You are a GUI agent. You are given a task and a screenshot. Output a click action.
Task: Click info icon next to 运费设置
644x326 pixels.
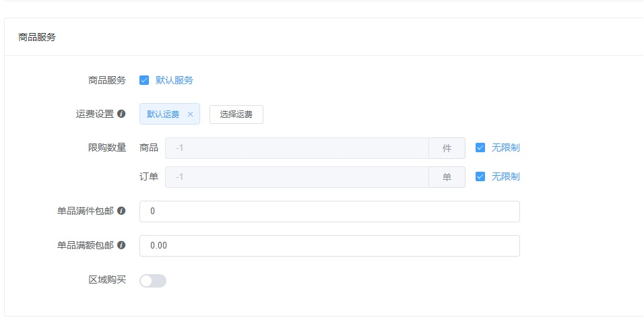(x=121, y=114)
